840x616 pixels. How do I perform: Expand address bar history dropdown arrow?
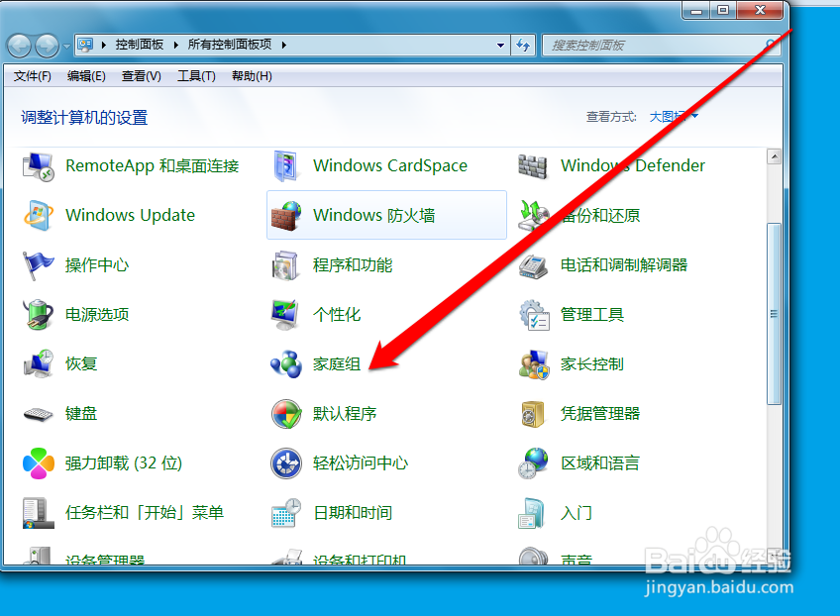coord(500,45)
